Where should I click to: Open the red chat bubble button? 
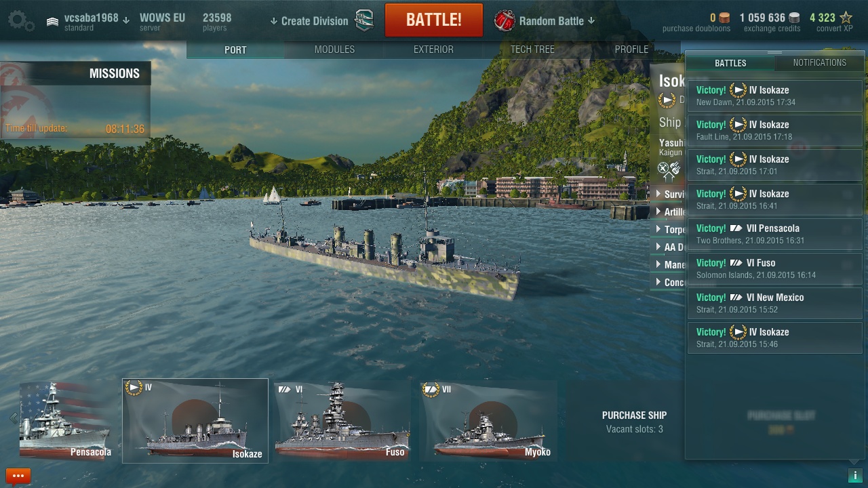18,476
